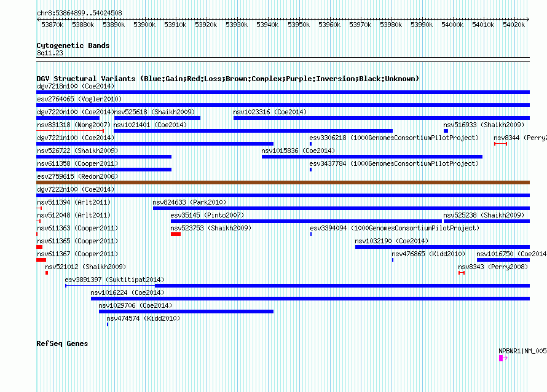This screenshot has height=392, width=547.
Task: Open dgv7221n100 (Coe2014) variant label
Action: (76, 138)
